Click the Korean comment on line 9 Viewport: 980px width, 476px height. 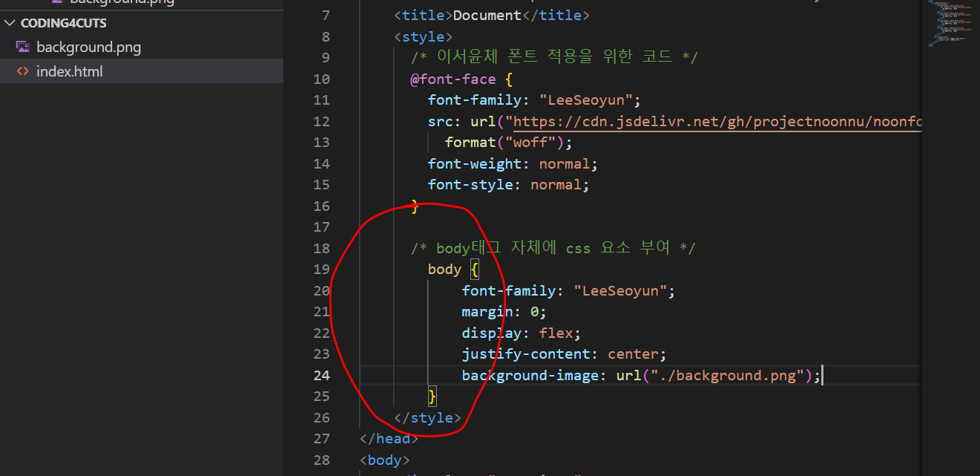pyautogui.click(x=554, y=57)
